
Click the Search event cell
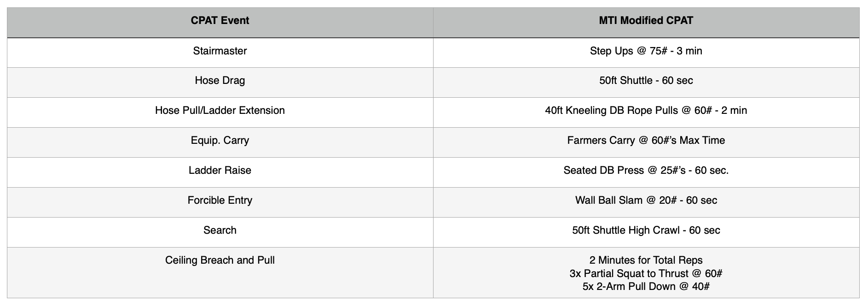click(x=220, y=230)
